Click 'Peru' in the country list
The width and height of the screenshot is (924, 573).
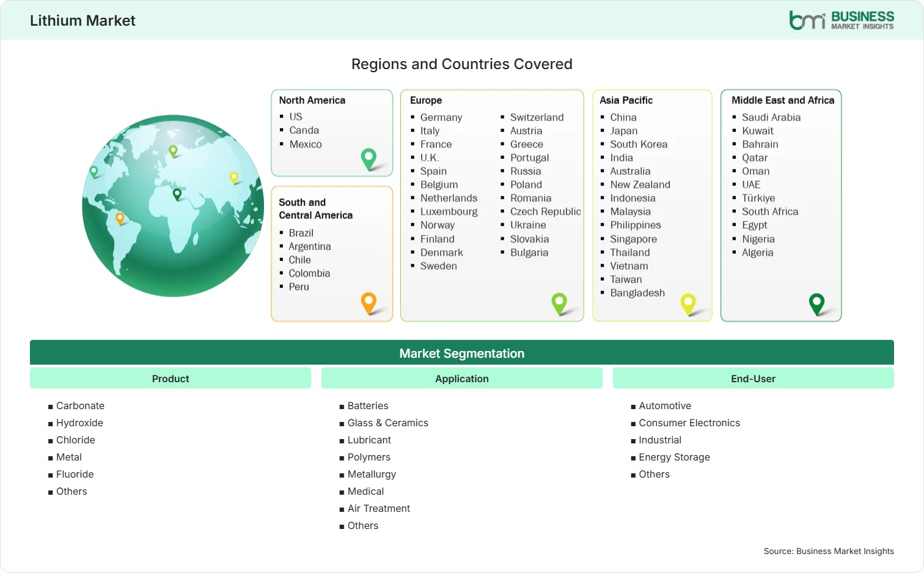point(299,287)
